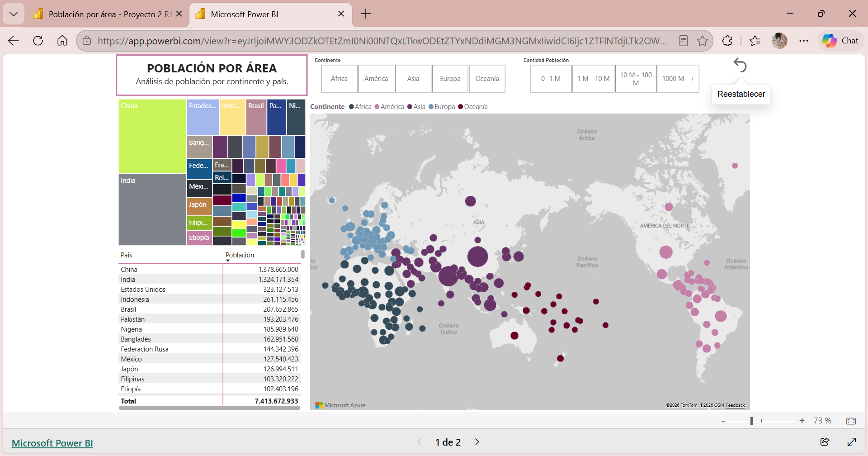Open the tab search dropdown chevron

tap(14, 14)
